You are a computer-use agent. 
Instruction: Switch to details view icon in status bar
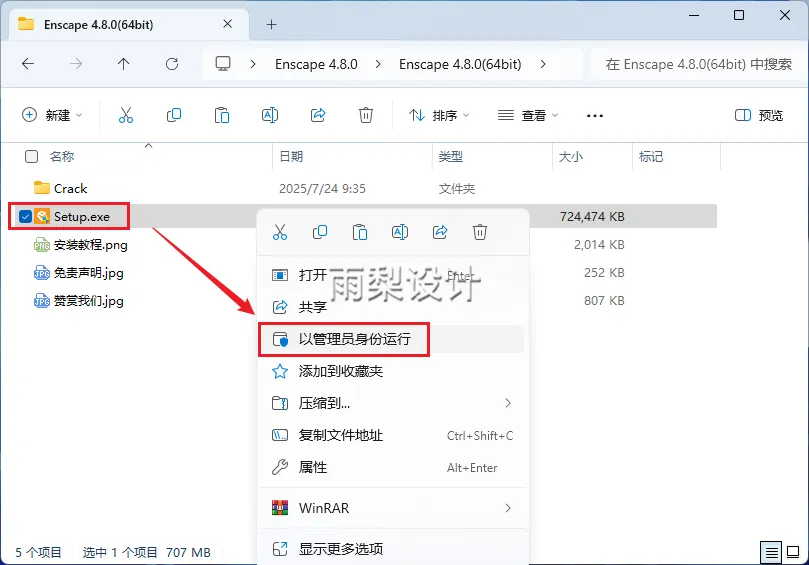771,553
